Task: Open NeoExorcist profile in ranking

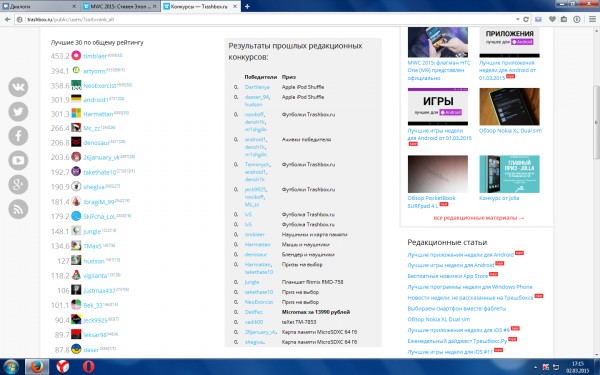Action: (x=99, y=86)
